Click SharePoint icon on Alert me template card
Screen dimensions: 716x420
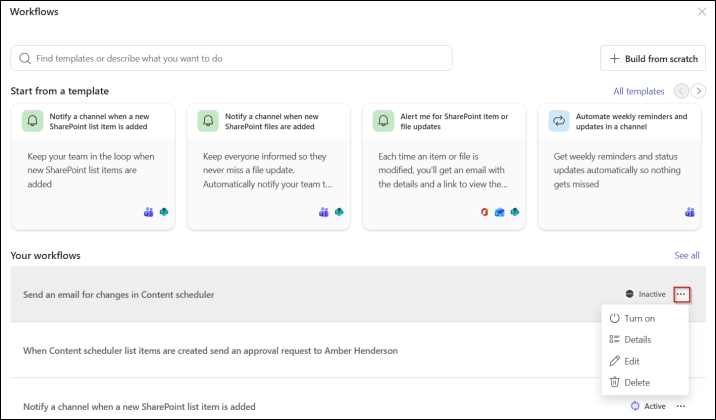(x=515, y=212)
